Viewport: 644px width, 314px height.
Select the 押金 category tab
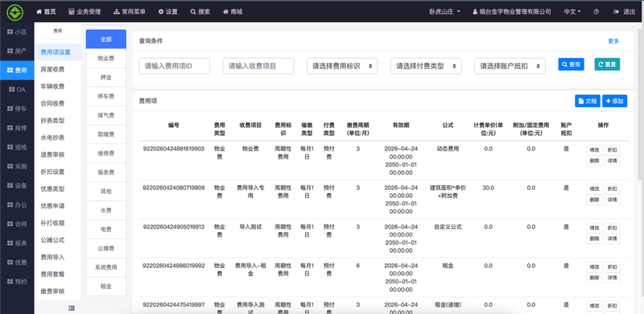click(106, 77)
